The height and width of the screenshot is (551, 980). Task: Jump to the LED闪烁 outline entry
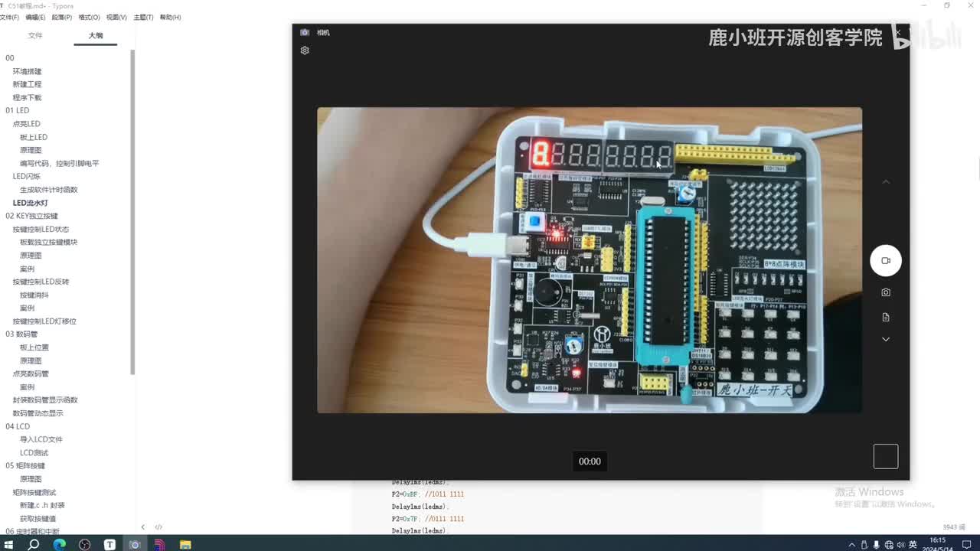(27, 176)
